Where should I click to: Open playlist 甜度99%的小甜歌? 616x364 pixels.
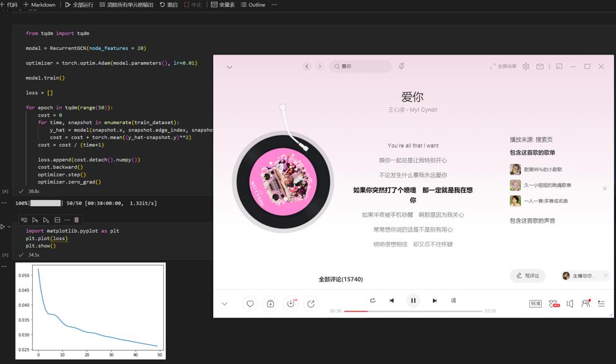pos(536,169)
